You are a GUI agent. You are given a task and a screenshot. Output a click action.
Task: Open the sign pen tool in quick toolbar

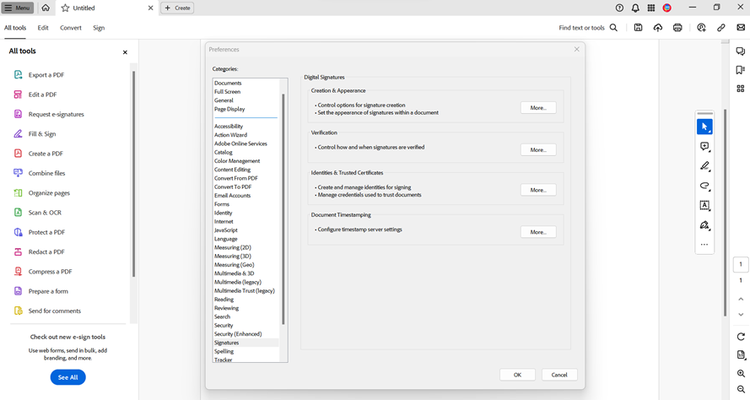point(705,225)
